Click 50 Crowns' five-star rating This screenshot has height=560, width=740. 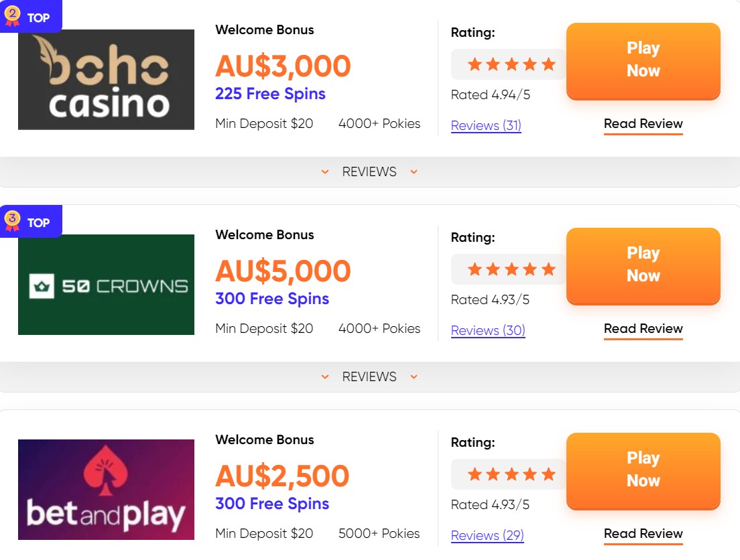(511, 269)
